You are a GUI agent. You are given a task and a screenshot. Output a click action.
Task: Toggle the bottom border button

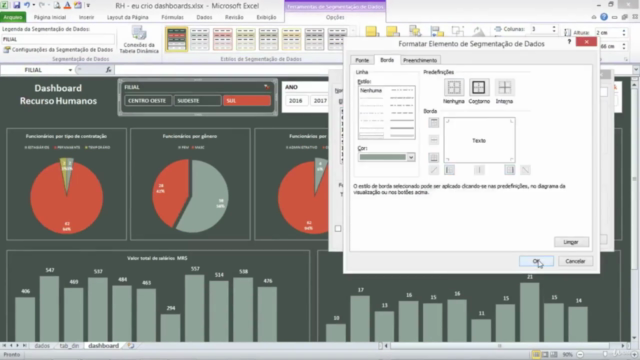coord(433,158)
